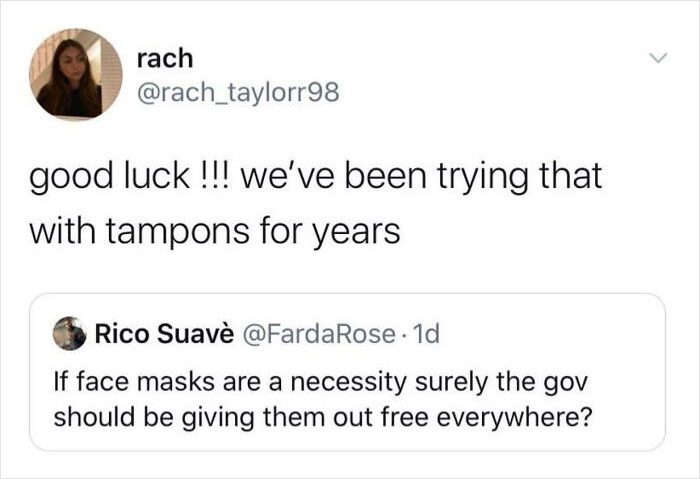The width and height of the screenshot is (700, 479).
Task: Open quoted tweet about face masks necessity
Action: click(x=347, y=372)
